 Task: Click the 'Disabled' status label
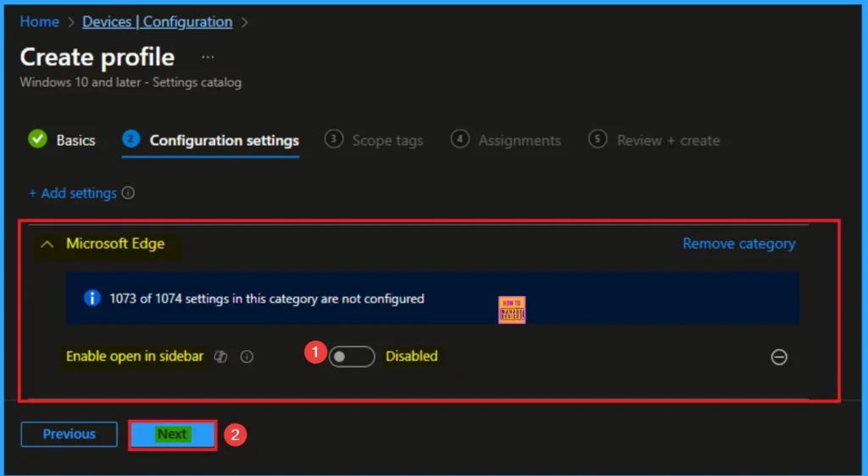click(411, 356)
